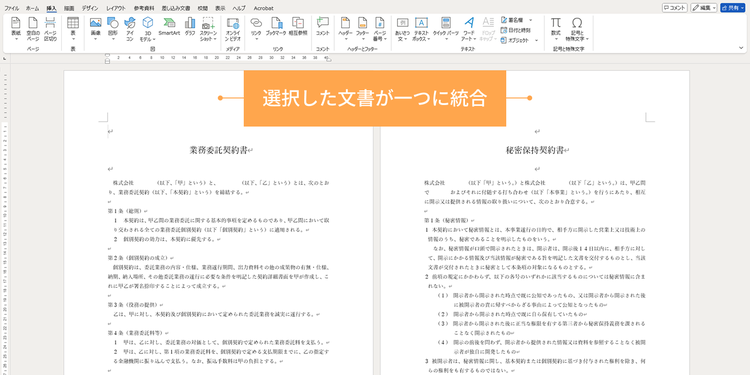Switch to the Draw (描画) tab
The height and width of the screenshot is (375, 750).
coord(69,8)
